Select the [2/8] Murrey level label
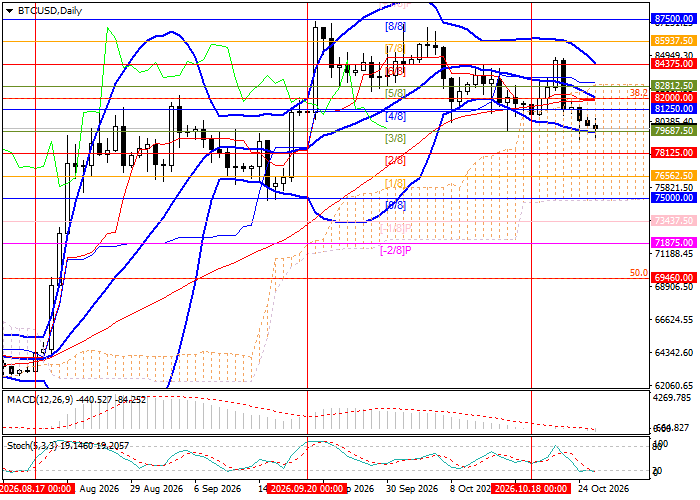 [x=396, y=160]
